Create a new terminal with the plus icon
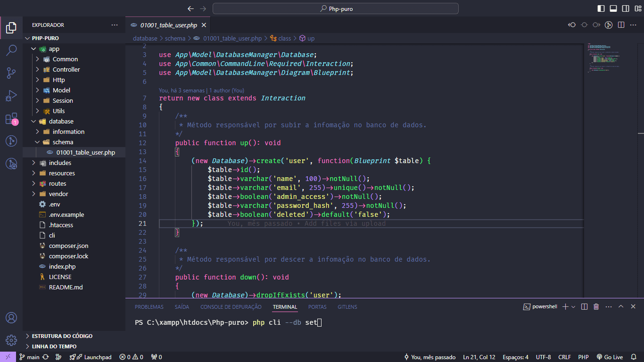 [x=564, y=306]
